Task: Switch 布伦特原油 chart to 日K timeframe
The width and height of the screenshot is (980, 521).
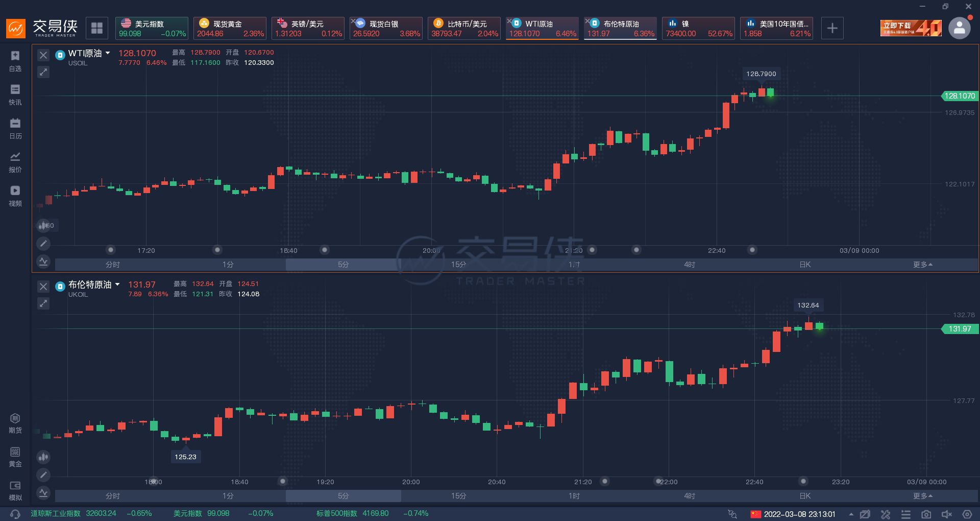Action: click(805, 496)
